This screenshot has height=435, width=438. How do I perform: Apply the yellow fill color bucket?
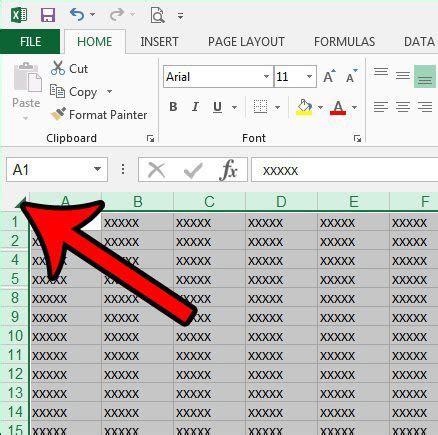pos(304,107)
